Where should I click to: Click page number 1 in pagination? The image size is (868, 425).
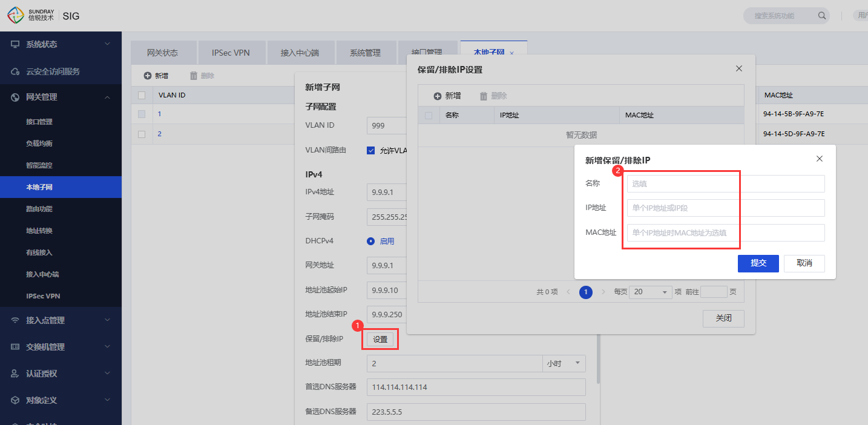pos(586,292)
